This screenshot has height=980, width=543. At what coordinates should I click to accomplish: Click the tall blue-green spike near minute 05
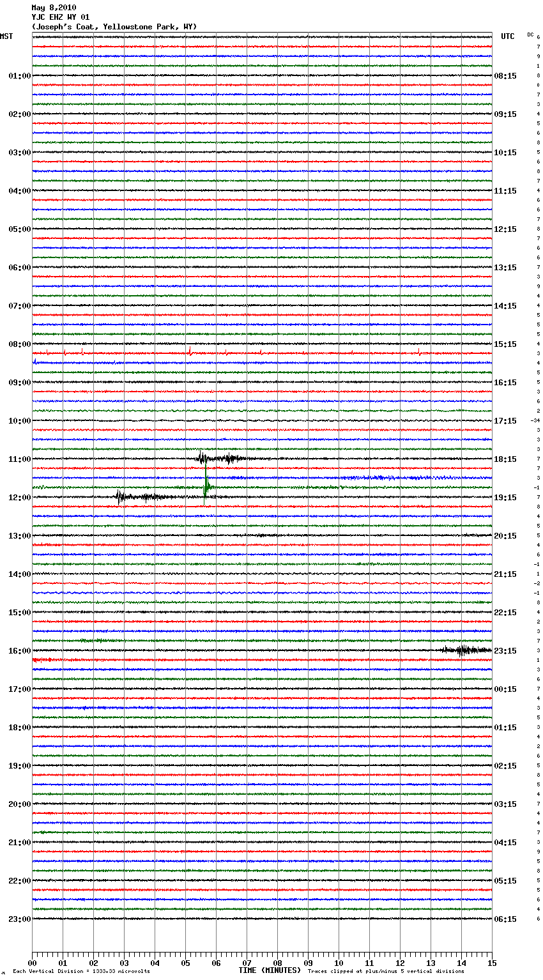point(206,485)
